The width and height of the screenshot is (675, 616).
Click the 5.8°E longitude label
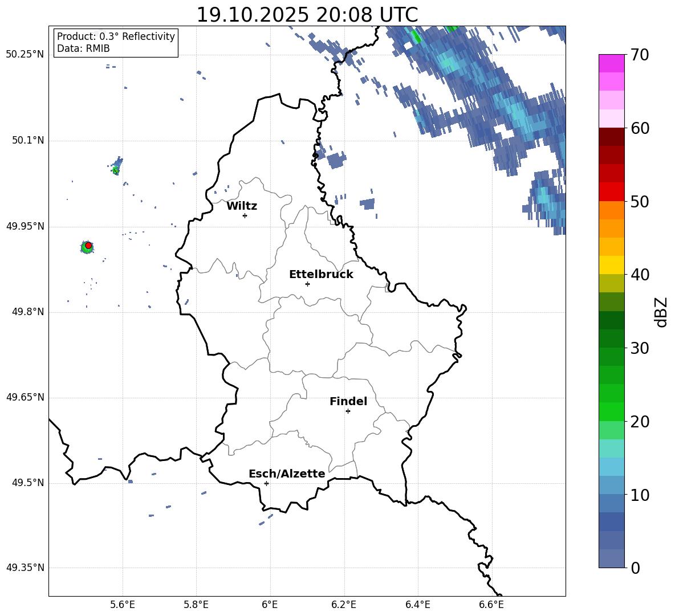coord(196,605)
